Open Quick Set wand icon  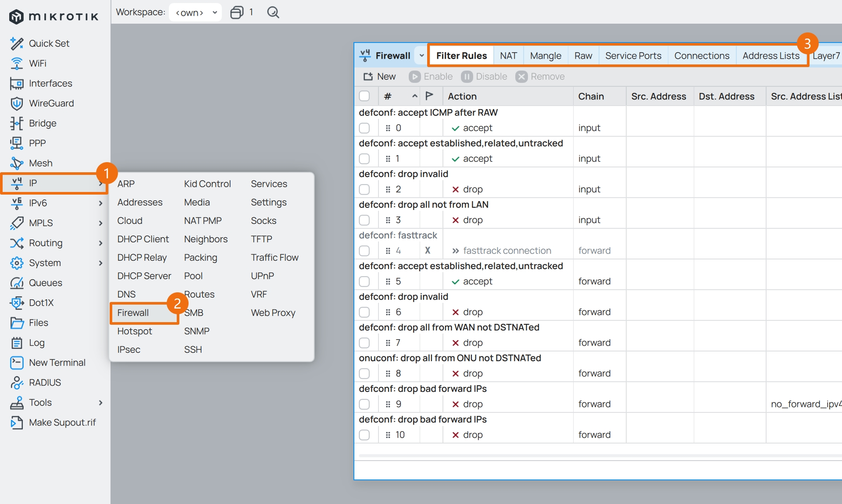coord(17,43)
